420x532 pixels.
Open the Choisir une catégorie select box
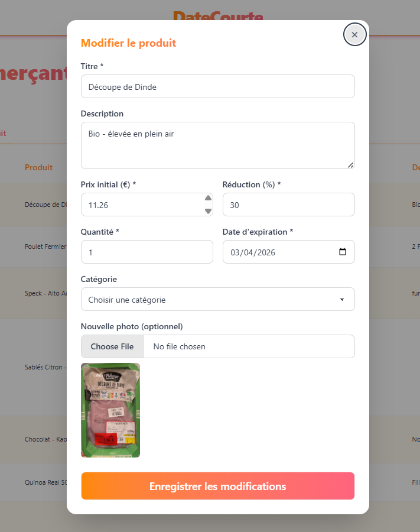pyautogui.click(x=217, y=299)
